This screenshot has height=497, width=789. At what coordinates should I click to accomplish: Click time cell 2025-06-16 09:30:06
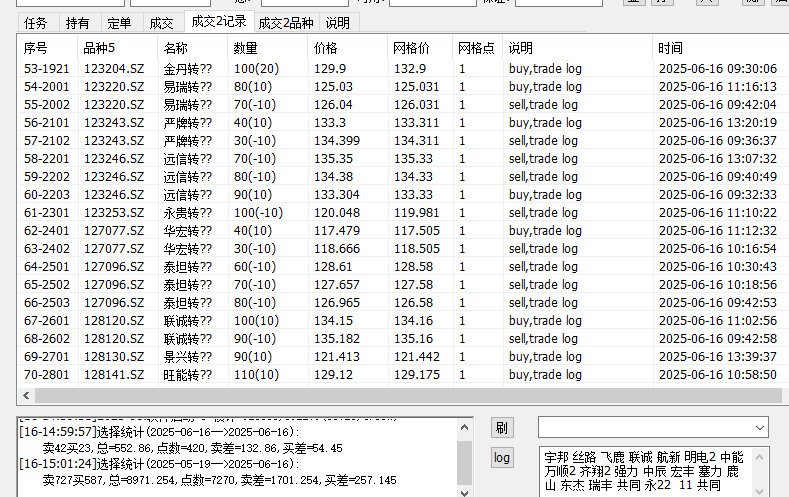click(718, 69)
